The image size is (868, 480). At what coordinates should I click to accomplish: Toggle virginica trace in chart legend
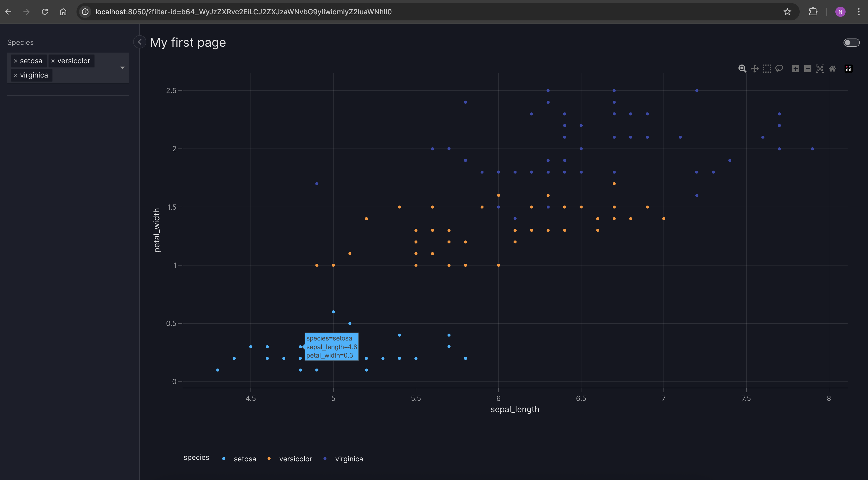pyautogui.click(x=349, y=459)
